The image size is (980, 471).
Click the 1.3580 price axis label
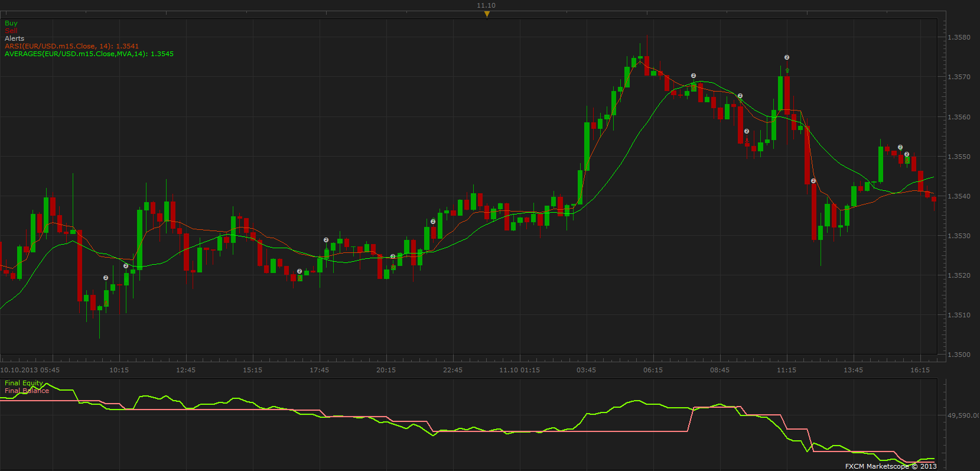[959, 37]
